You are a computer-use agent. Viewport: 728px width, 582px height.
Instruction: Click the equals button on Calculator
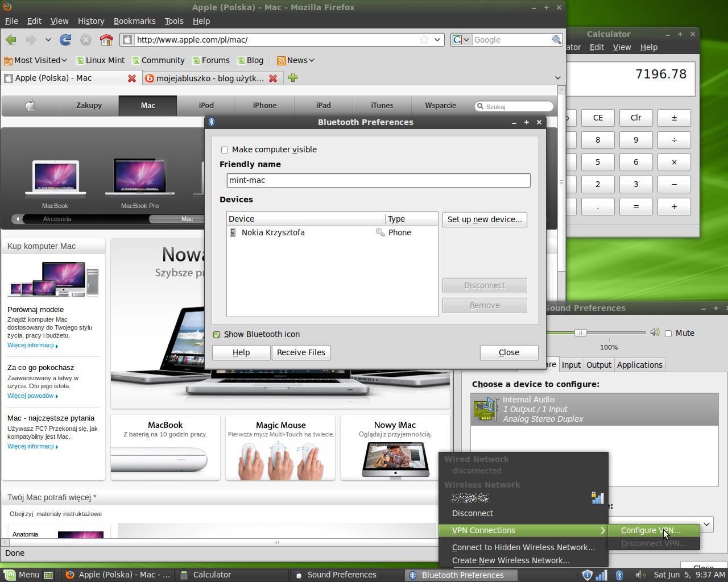636,206
